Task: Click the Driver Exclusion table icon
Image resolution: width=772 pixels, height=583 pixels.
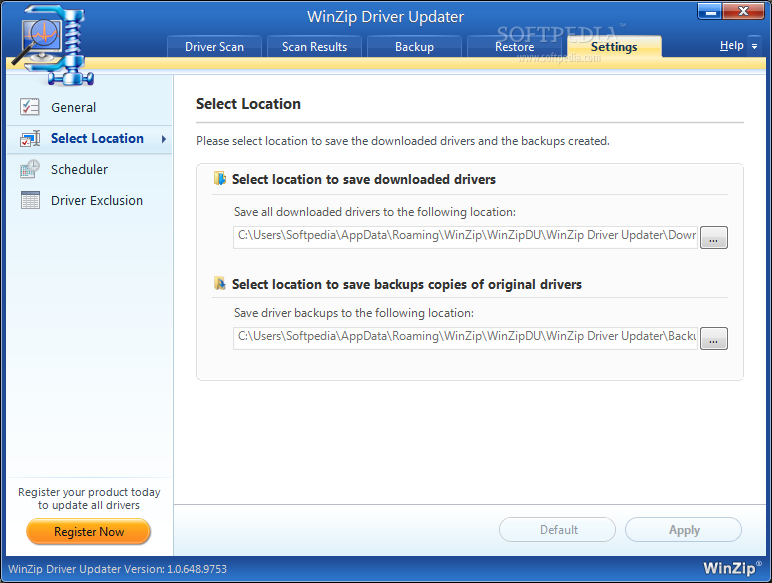Action: pyautogui.click(x=30, y=200)
